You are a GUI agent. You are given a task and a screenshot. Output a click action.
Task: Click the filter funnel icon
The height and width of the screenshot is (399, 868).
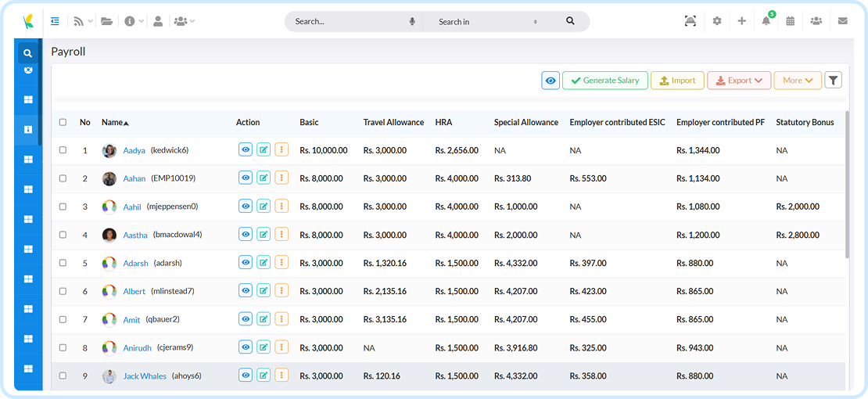(x=833, y=81)
